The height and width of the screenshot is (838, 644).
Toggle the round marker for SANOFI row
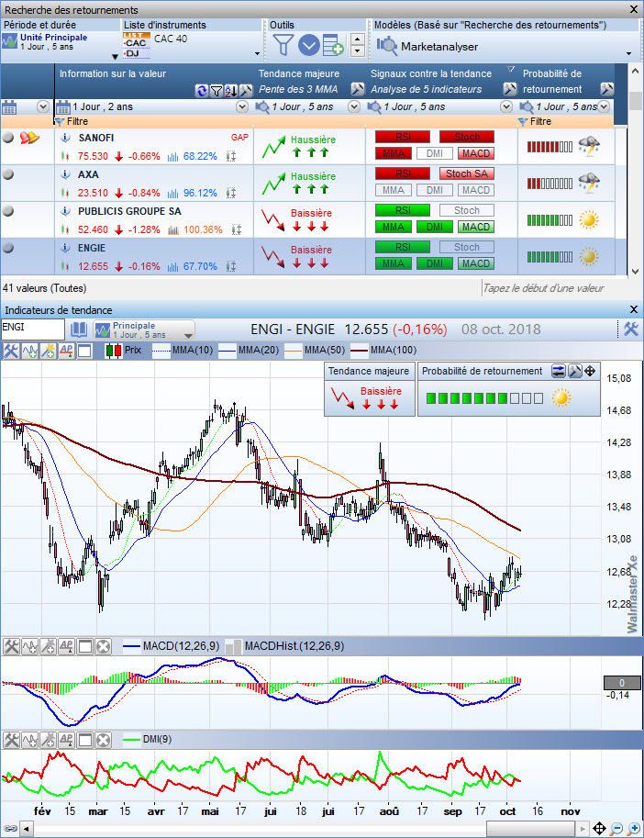click(x=8, y=138)
